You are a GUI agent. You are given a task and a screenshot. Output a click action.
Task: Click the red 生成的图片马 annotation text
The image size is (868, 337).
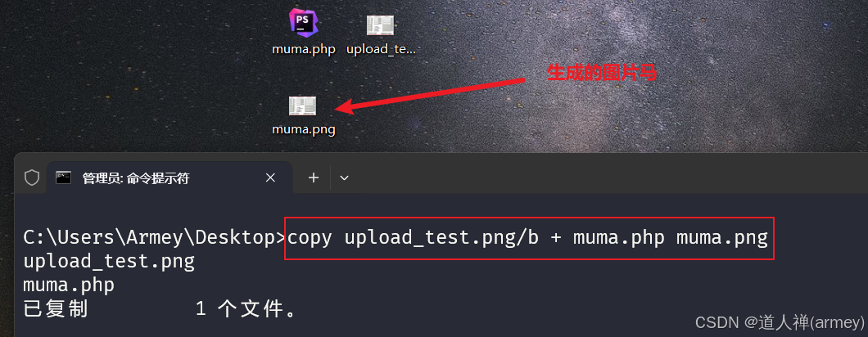coord(602,73)
